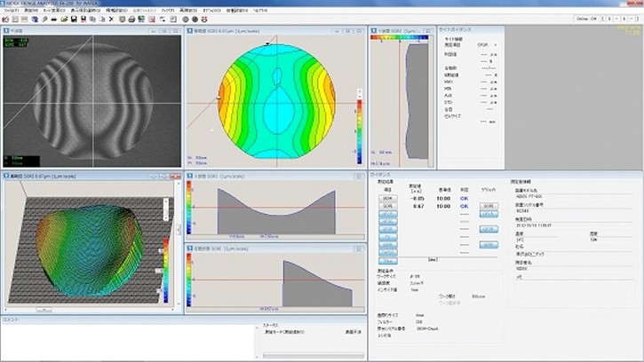Click the SORI button under BOW
The height and width of the screenshot is (362, 644).
click(x=387, y=206)
